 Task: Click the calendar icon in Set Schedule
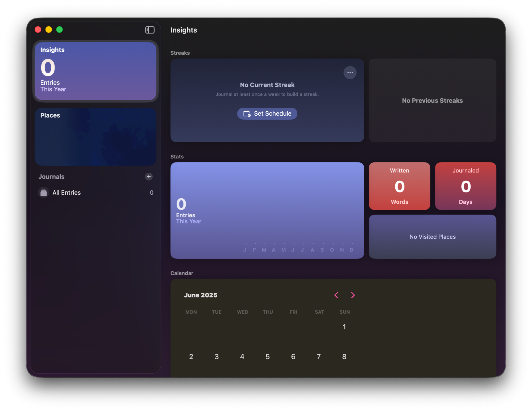[x=247, y=114]
